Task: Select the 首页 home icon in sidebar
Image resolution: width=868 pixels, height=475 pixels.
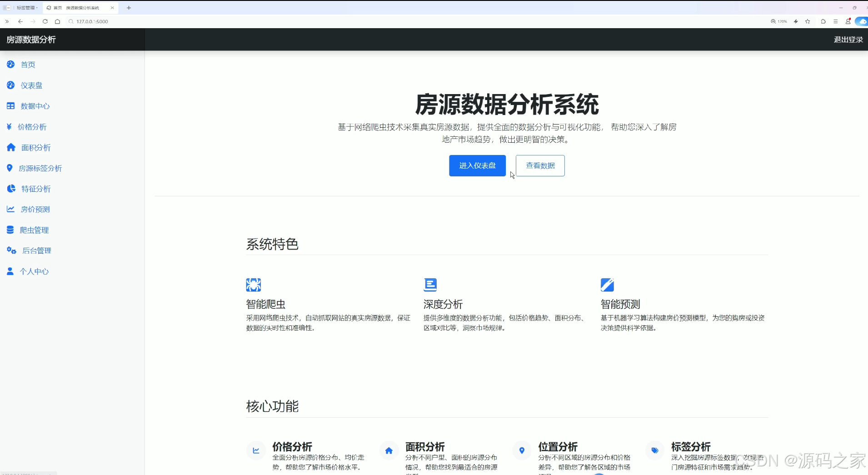Action: coord(11,65)
